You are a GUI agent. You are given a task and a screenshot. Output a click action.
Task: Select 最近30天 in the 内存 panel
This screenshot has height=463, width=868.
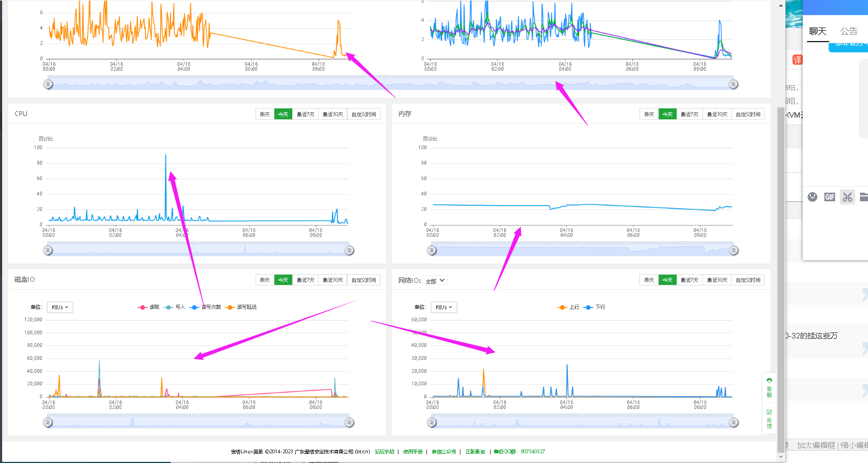coord(717,114)
